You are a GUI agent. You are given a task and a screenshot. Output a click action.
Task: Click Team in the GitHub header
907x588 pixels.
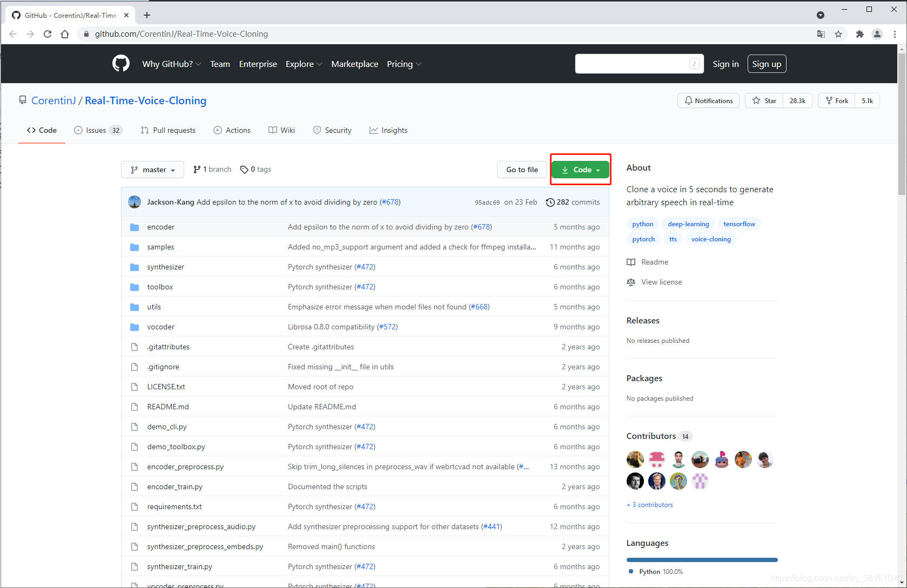click(220, 64)
